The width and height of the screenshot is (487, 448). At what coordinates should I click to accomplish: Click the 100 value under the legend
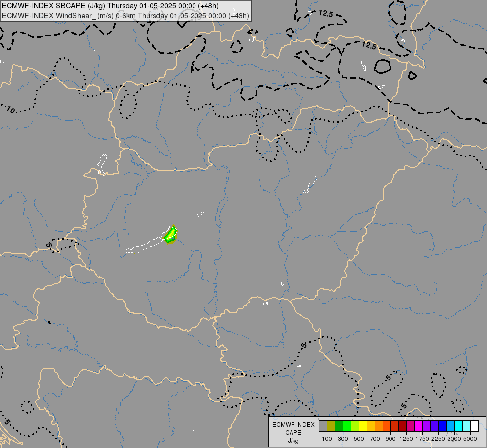click(327, 439)
